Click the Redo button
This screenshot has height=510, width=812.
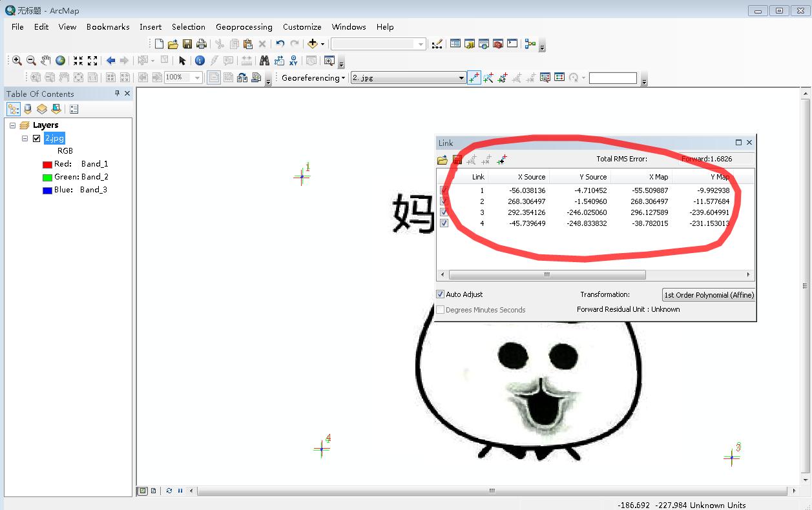point(294,43)
